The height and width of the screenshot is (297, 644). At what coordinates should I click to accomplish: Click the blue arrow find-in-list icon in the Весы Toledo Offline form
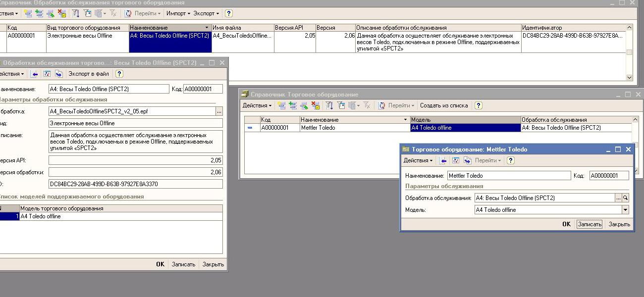[x=34, y=74]
